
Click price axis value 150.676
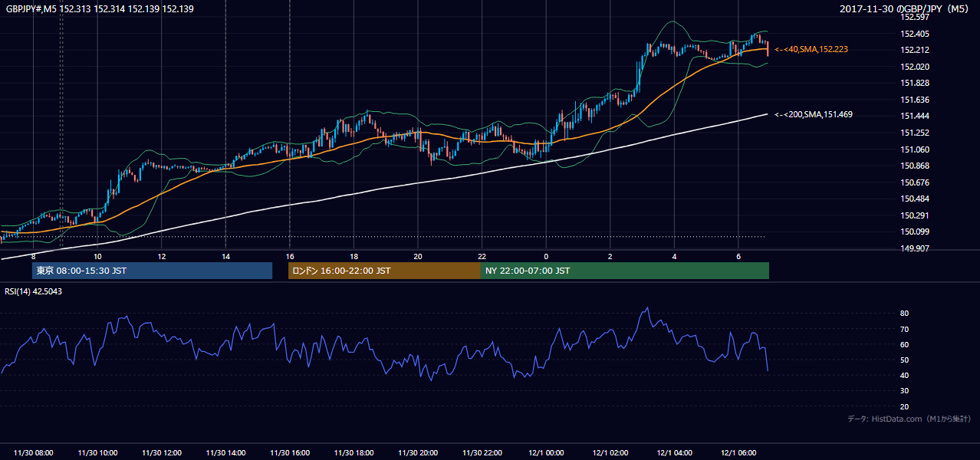[x=915, y=182]
